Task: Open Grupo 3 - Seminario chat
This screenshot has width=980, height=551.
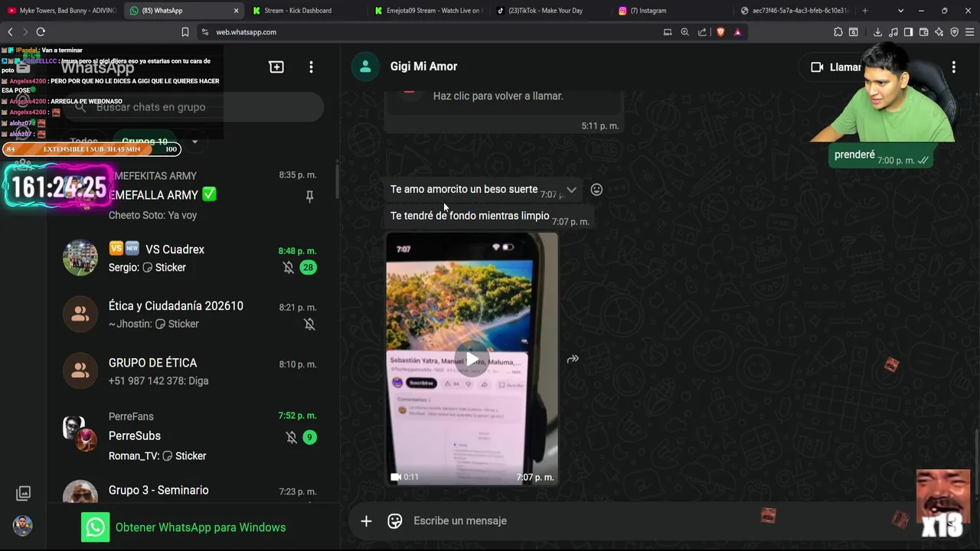Action: (x=193, y=490)
